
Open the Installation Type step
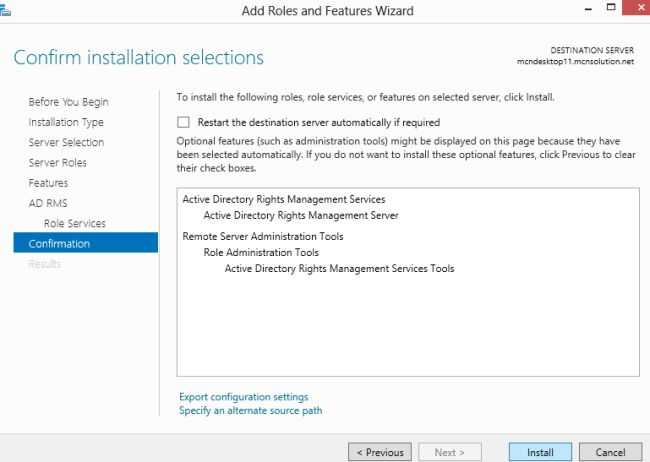point(66,122)
